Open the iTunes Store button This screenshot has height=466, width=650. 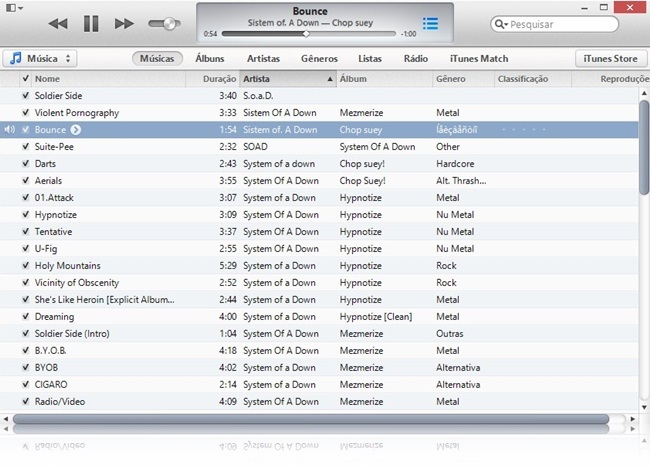(611, 58)
